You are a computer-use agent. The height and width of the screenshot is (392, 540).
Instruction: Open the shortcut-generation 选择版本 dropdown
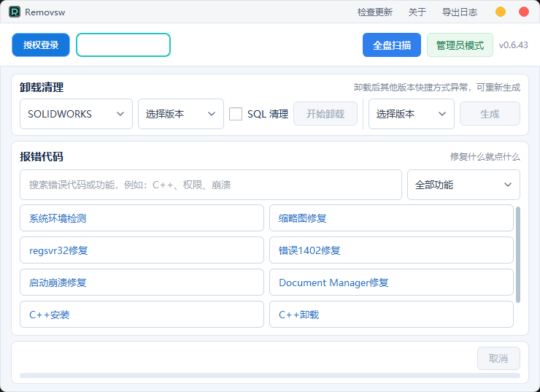pos(412,114)
